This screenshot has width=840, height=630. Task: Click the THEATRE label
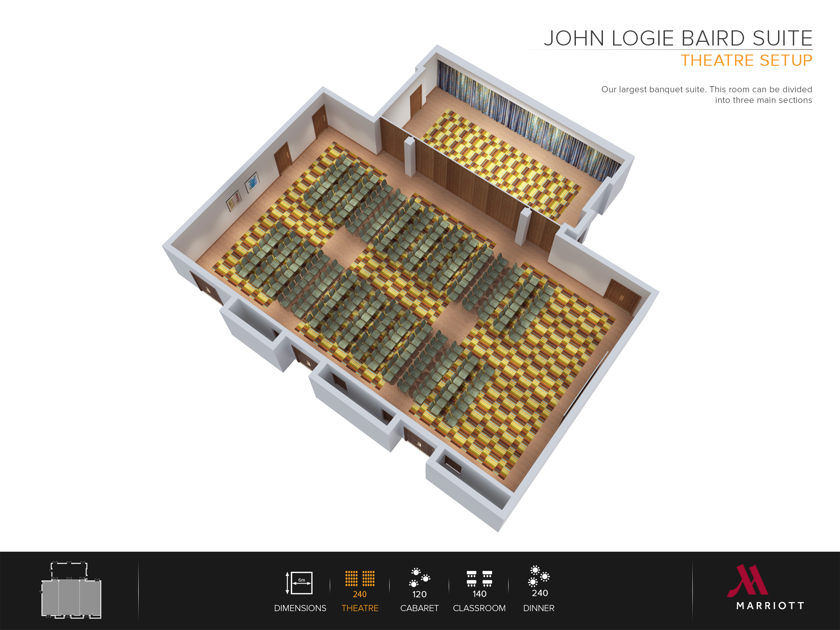pyautogui.click(x=360, y=608)
